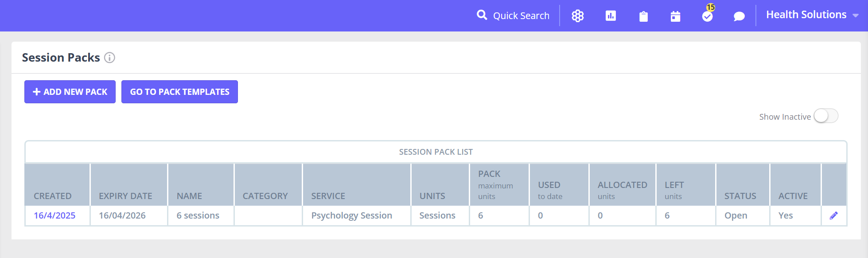Click the Add New Pack button
The height and width of the screenshot is (258, 868).
pos(70,92)
